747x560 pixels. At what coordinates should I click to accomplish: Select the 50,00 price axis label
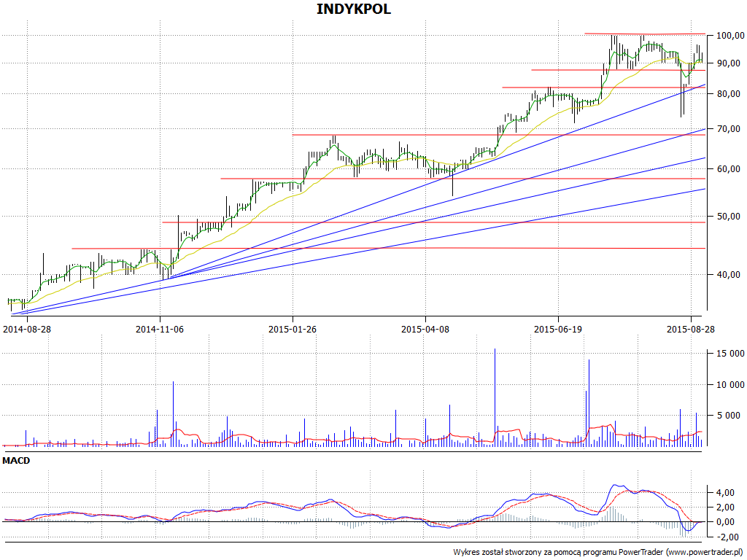(729, 217)
